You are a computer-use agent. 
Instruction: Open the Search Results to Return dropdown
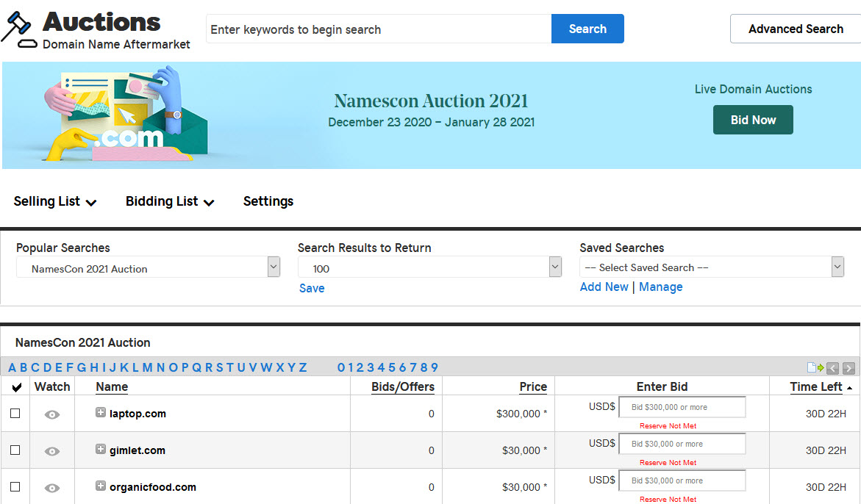430,267
